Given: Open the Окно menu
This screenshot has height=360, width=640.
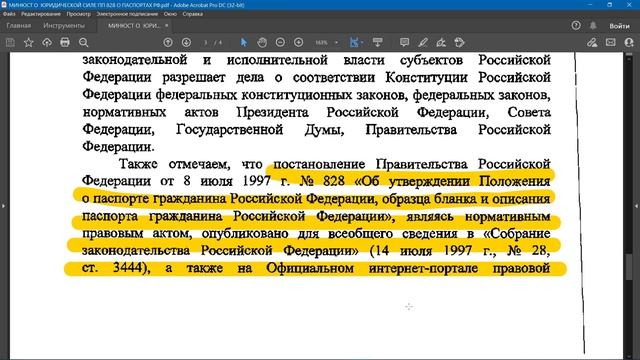Looking at the screenshot, I should click(x=170, y=14).
